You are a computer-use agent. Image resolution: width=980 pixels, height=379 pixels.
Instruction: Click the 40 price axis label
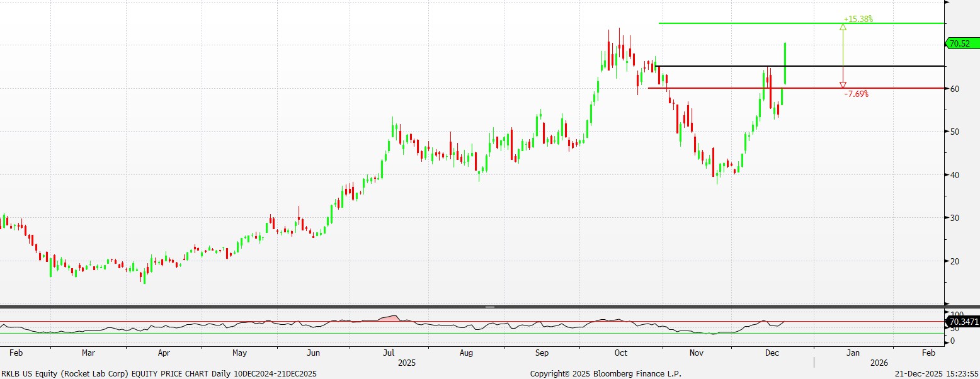tap(954, 175)
